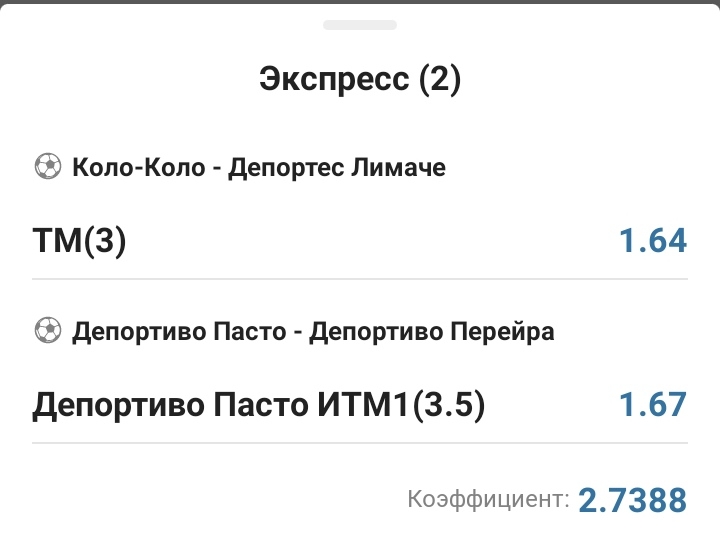Tap the (2) bet count in title
This screenshot has height=555, width=720.
click(440, 79)
